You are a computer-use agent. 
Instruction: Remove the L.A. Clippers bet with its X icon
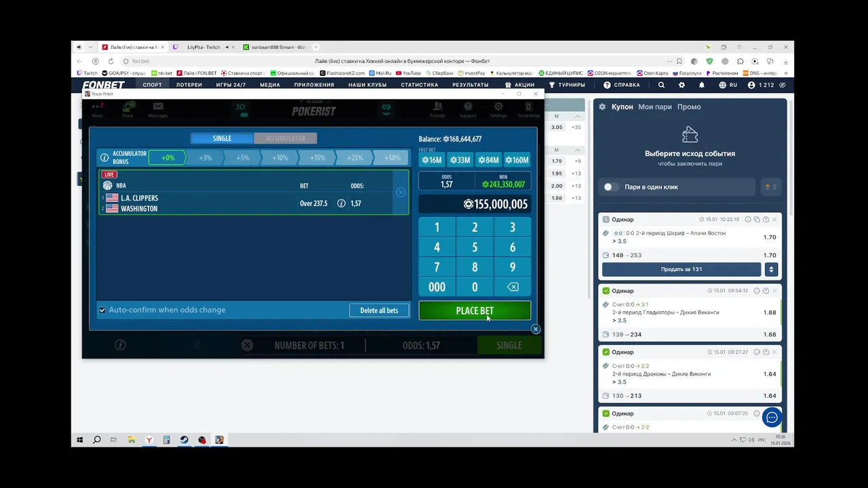pos(401,192)
